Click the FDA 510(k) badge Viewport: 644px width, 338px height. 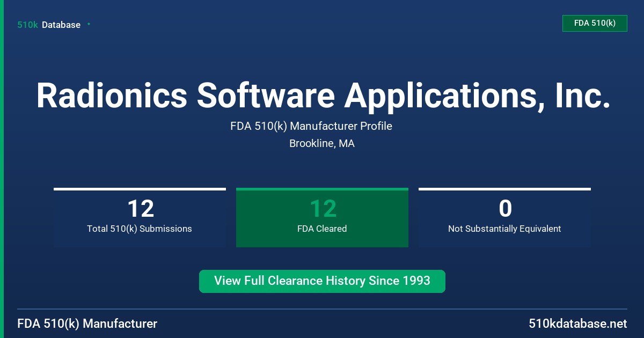click(x=595, y=23)
